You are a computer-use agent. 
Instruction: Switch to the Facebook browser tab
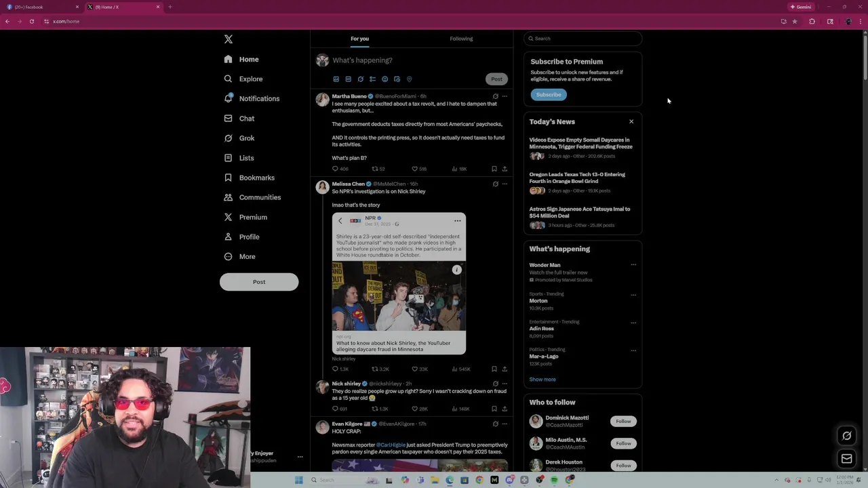[x=41, y=7]
